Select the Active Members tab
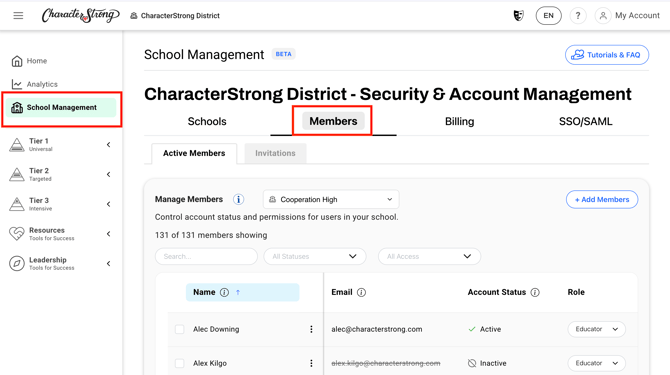The height and width of the screenshot is (375, 670). 194,153
